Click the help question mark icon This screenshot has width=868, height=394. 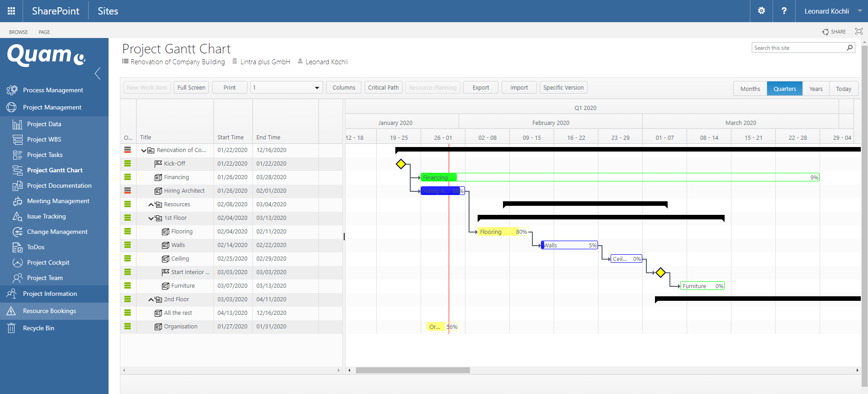pyautogui.click(x=784, y=11)
